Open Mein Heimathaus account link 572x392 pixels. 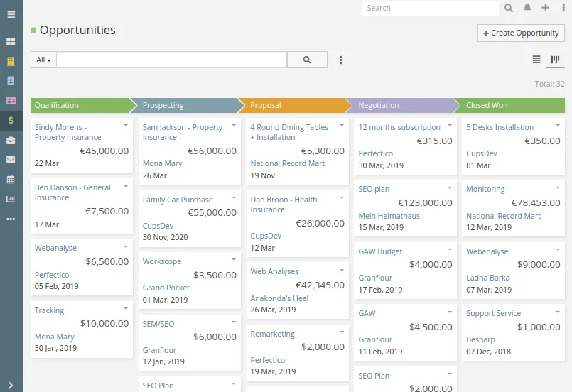click(389, 216)
